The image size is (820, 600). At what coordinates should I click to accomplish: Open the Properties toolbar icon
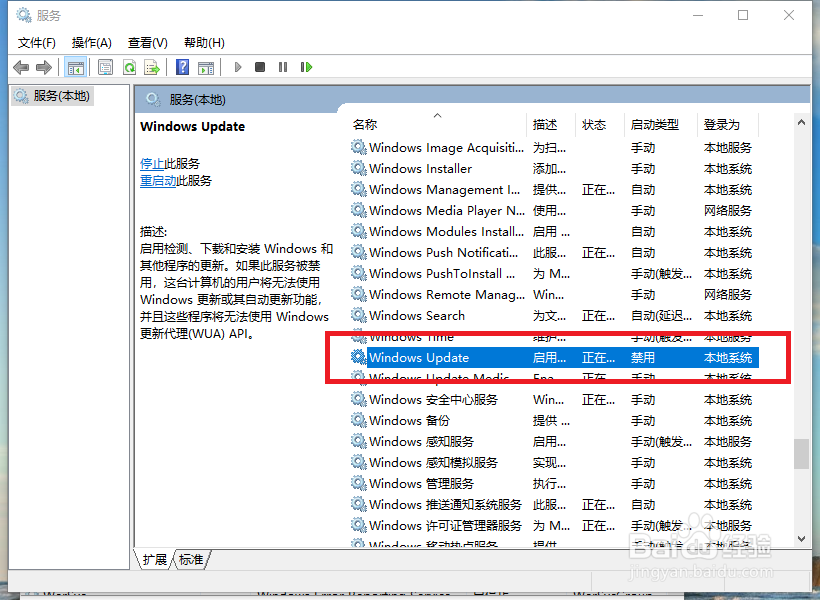pos(106,67)
